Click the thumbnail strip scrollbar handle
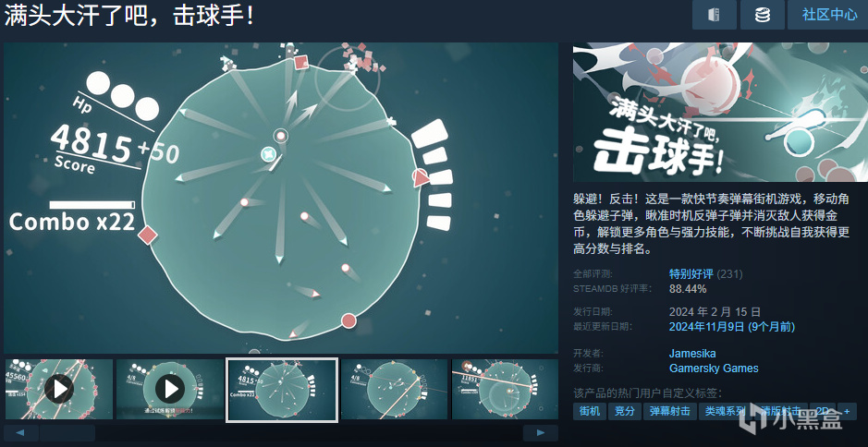The width and height of the screenshot is (868, 447). [67, 432]
